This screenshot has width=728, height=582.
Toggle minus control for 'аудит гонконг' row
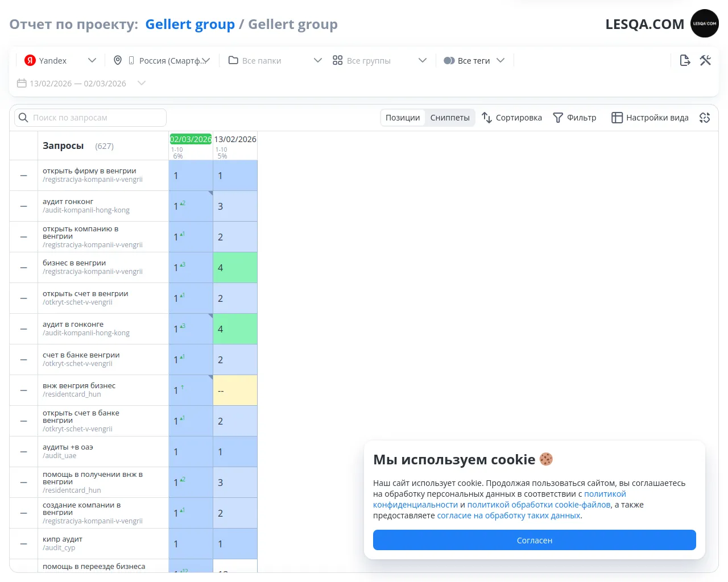(24, 206)
